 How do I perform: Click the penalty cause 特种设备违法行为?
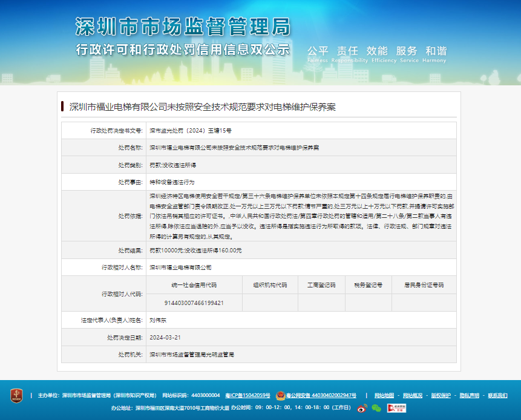172,182
